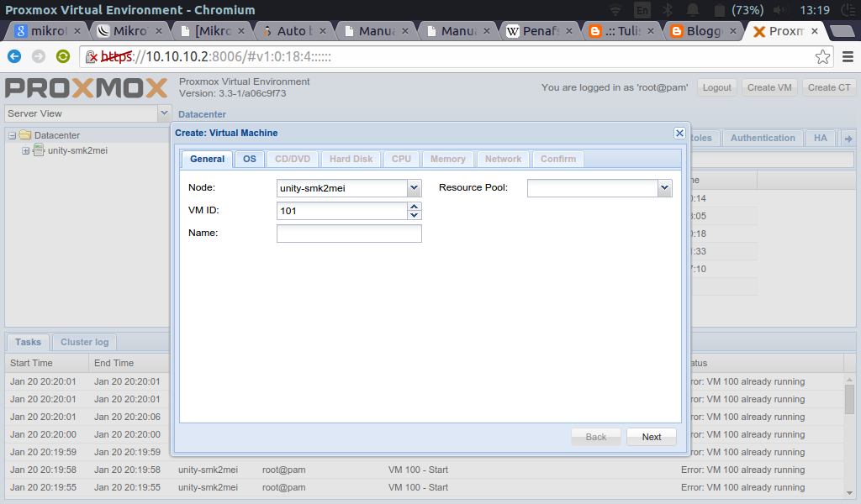Bookmark the page with the star icon

(x=822, y=56)
